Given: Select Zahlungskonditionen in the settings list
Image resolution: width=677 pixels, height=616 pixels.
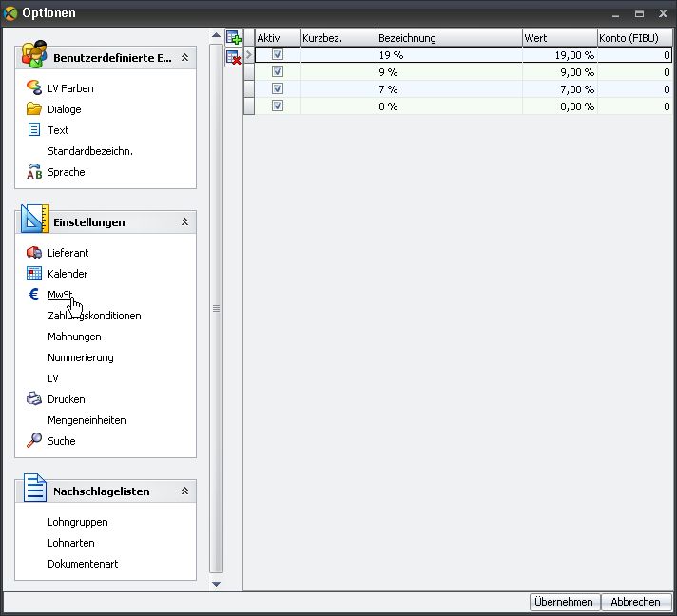Looking at the screenshot, I should click(x=94, y=316).
